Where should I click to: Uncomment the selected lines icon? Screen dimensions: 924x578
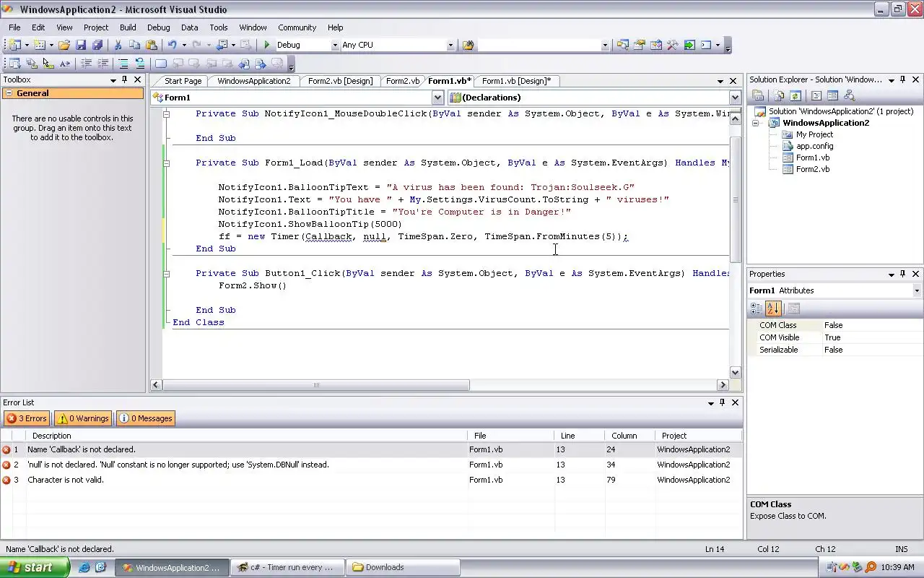140,64
